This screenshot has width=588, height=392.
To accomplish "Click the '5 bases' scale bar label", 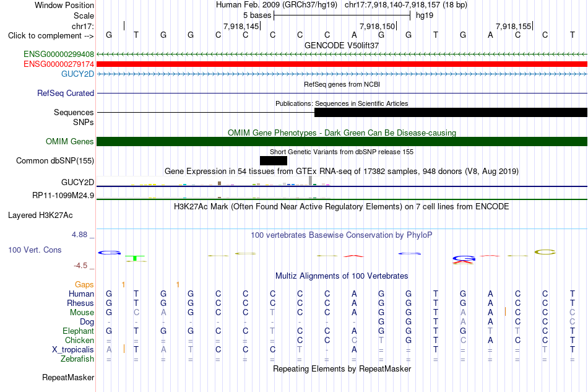I will pyautogui.click(x=257, y=15).
